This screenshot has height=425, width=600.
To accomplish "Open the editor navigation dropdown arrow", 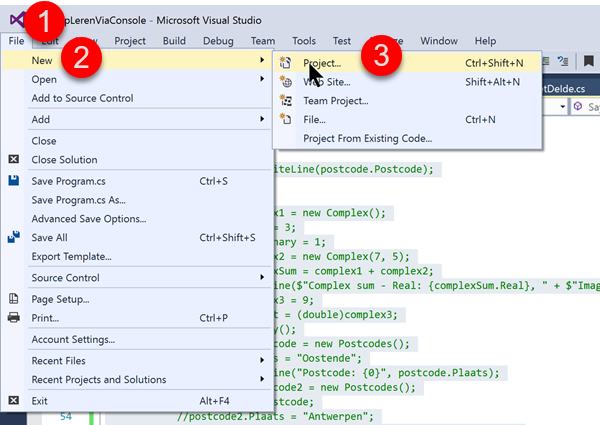I will pos(562,107).
